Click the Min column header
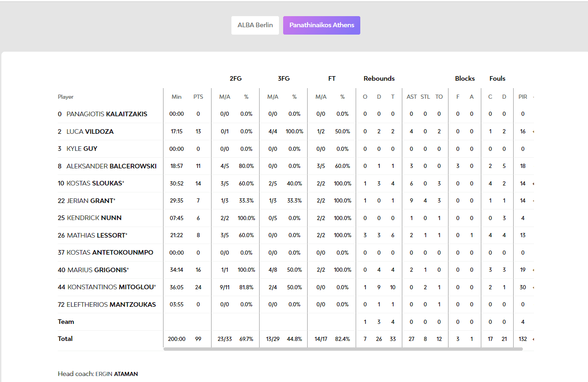 pos(176,97)
